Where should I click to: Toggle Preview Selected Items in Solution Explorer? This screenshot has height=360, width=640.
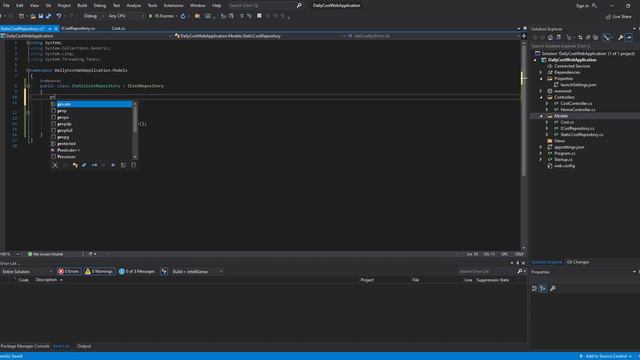tap(629, 38)
